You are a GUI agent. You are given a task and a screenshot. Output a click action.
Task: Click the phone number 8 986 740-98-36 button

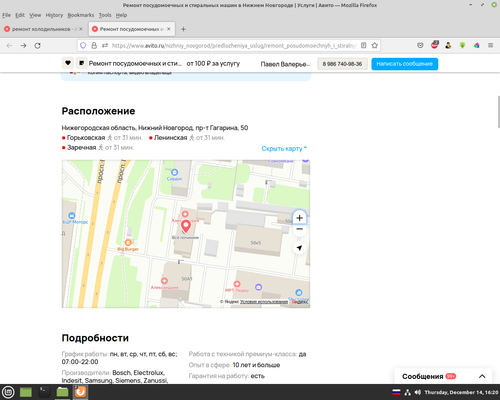[x=342, y=64]
